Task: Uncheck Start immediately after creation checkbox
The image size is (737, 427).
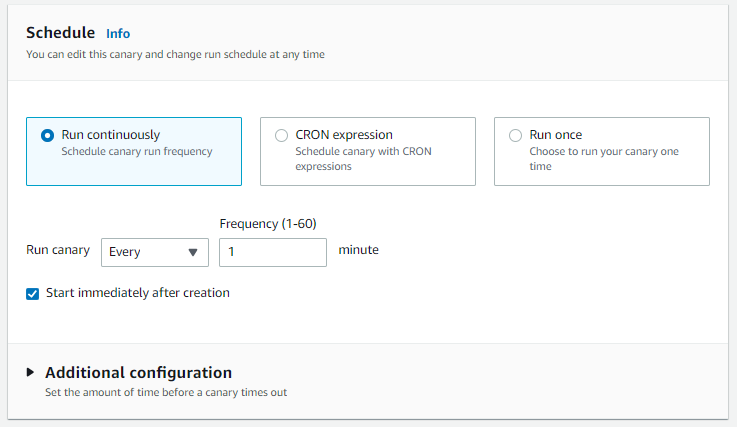Action: coord(33,294)
